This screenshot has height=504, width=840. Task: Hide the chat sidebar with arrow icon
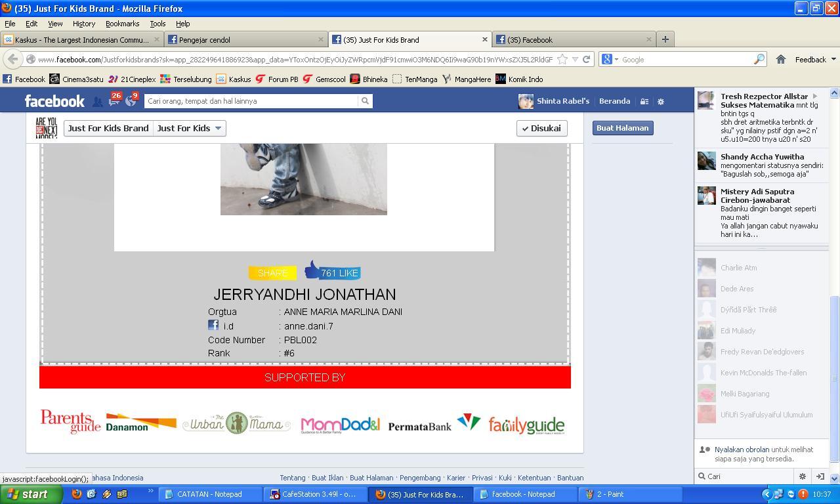tap(820, 476)
